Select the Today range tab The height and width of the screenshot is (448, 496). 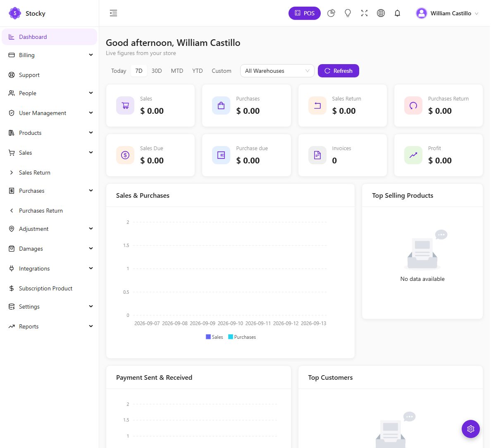[119, 71]
